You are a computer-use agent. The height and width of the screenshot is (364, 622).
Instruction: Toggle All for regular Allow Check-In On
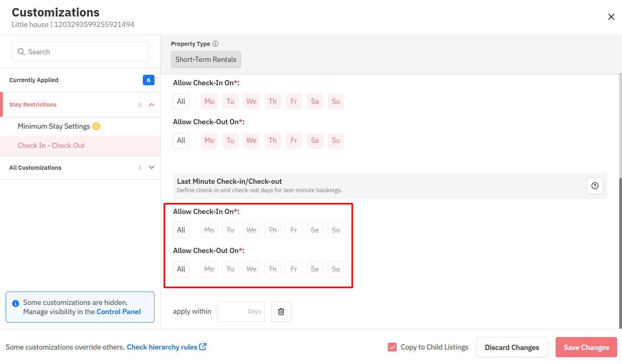click(x=181, y=101)
